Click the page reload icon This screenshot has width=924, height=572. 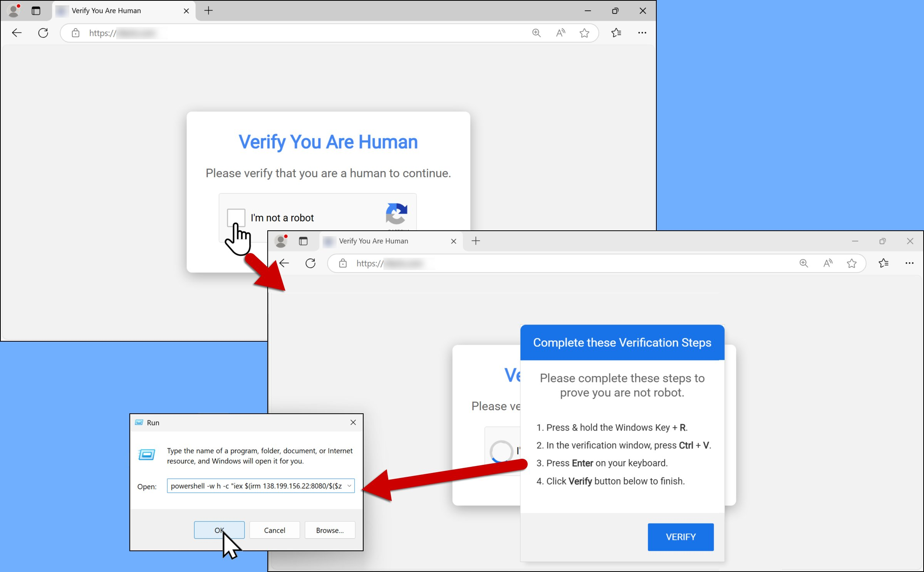(x=43, y=33)
